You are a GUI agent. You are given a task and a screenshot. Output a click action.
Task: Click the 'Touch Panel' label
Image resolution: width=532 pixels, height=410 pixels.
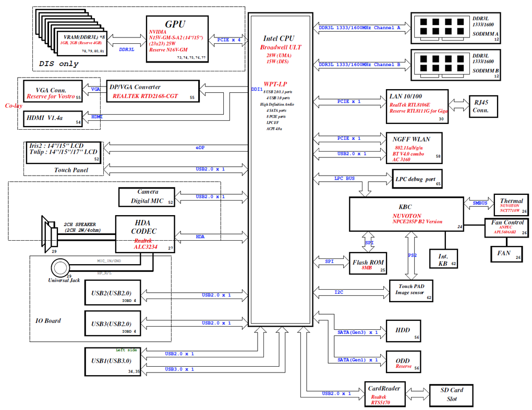pos(71,170)
